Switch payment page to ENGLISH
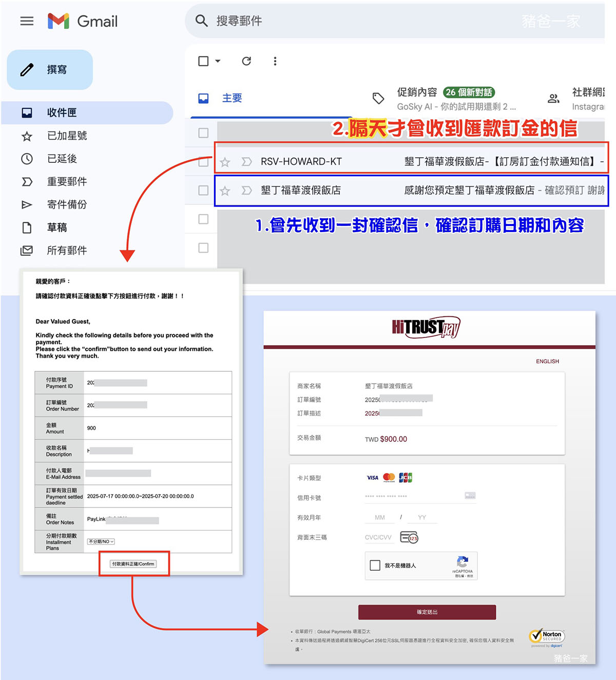The image size is (616, 680). (547, 362)
